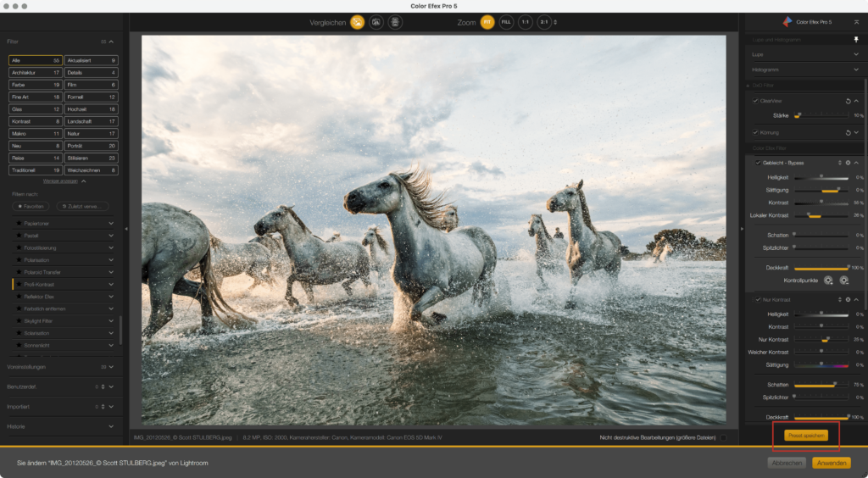
Task: Favorite the Papiertoner filter star
Action: [19, 224]
